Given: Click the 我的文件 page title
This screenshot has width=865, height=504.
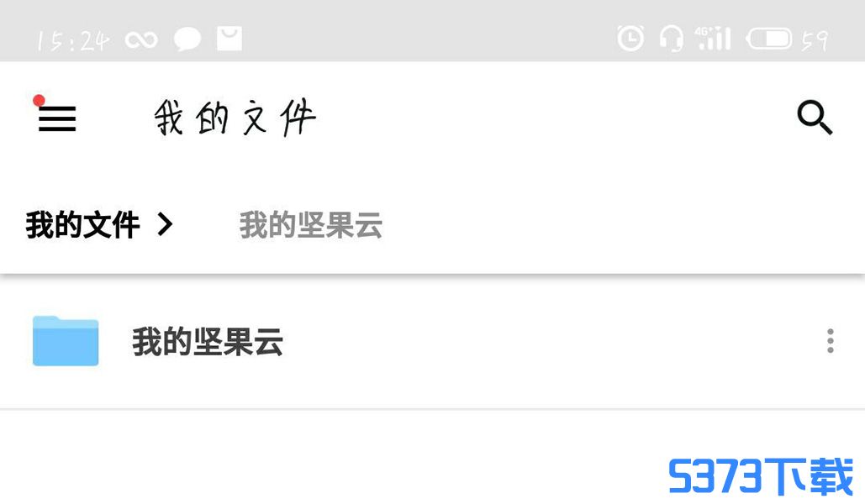Looking at the screenshot, I should (235, 118).
